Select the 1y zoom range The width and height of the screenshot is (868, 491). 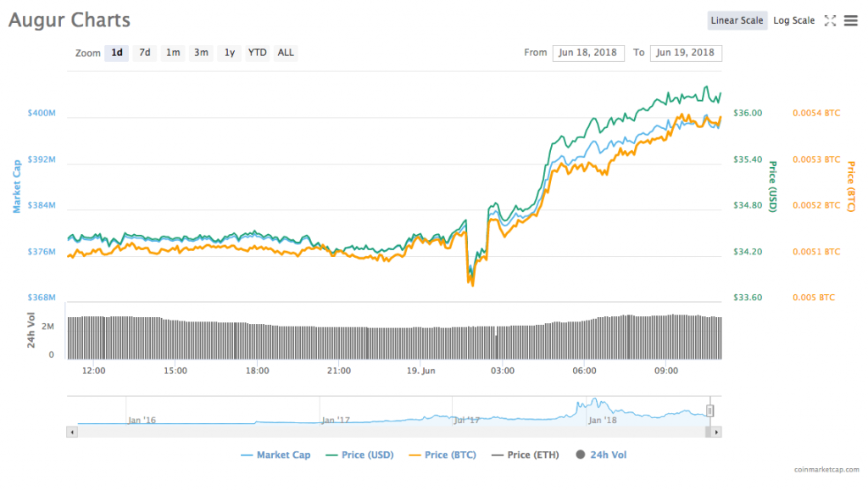(x=229, y=53)
